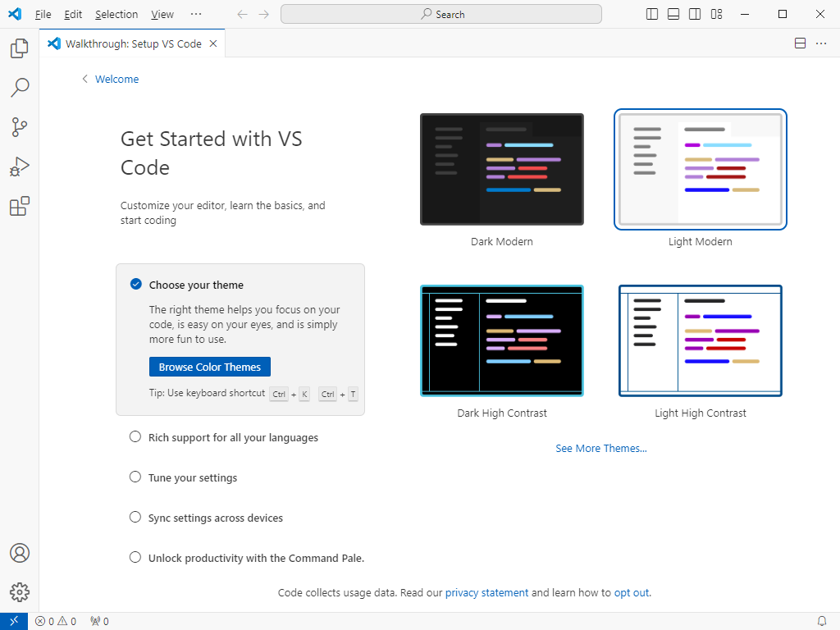Screen dimensions: 840x630
Task: Select Light High Contrast theme thumbnail
Action: point(701,340)
